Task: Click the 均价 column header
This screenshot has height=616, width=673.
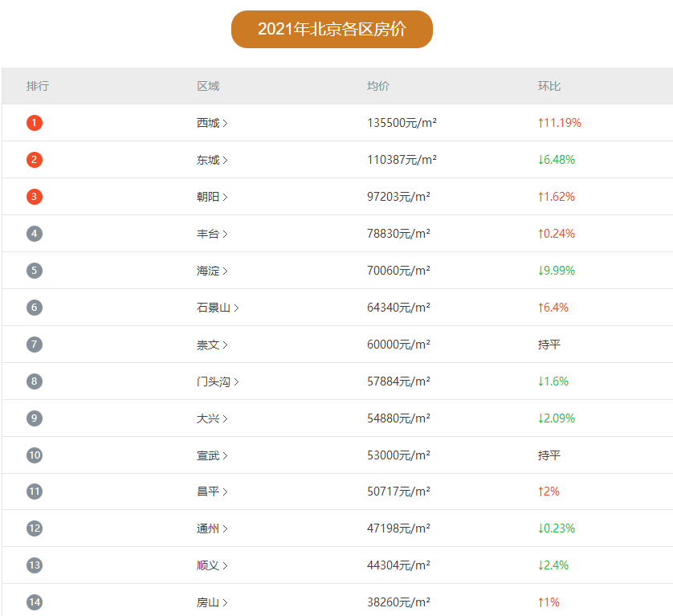Action: point(378,86)
